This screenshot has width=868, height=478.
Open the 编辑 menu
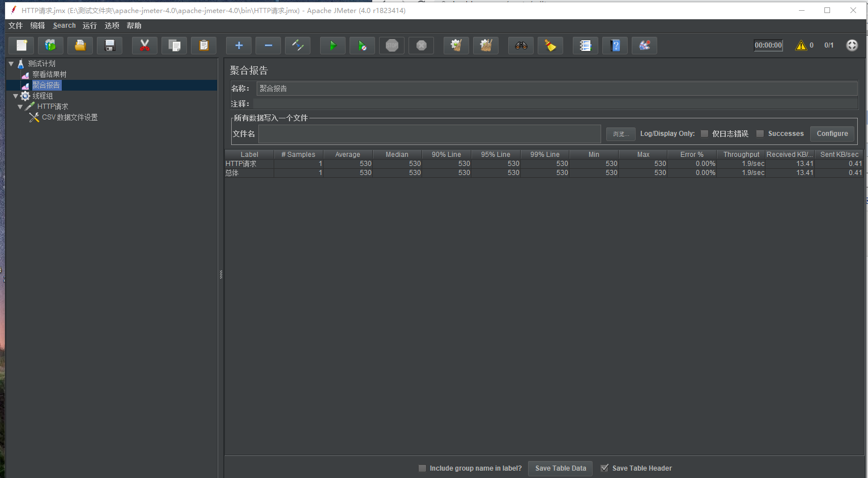[x=37, y=25]
